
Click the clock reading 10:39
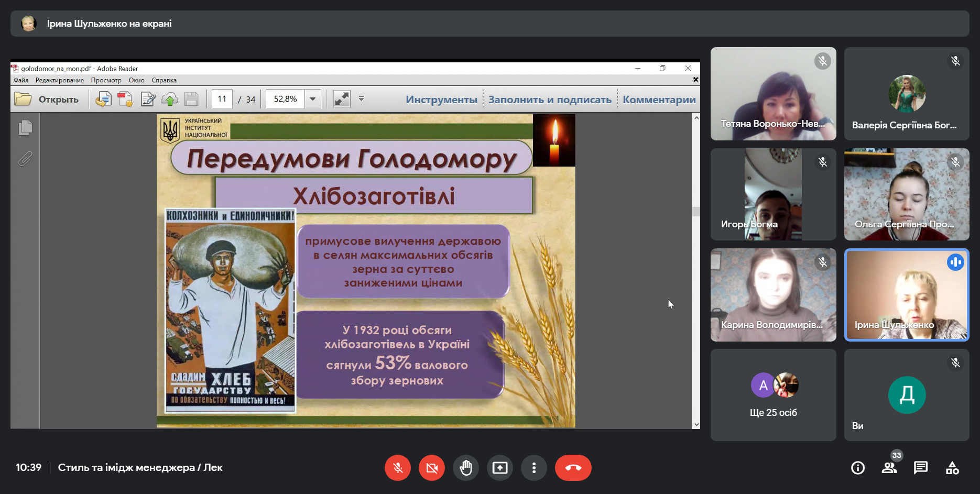(x=28, y=467)
